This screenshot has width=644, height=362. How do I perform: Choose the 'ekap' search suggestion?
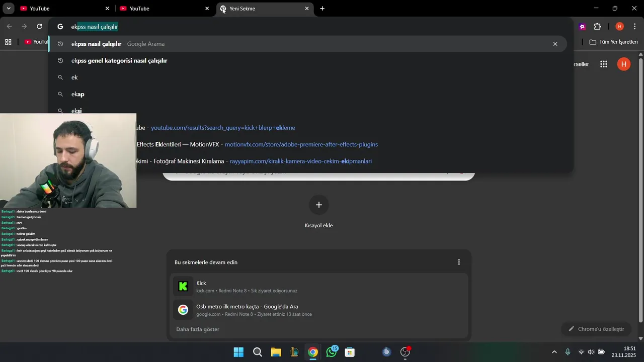tap(307, 94)
